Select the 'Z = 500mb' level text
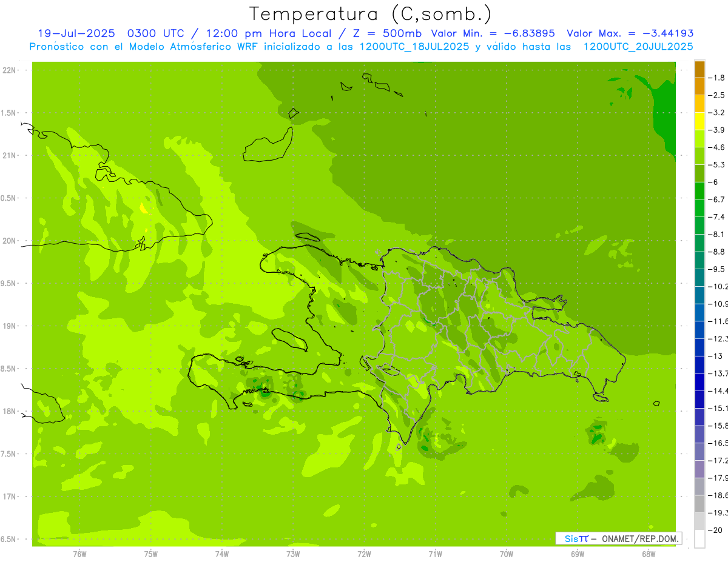This screenshot has height=562, width=728. [x=388, y=34]
